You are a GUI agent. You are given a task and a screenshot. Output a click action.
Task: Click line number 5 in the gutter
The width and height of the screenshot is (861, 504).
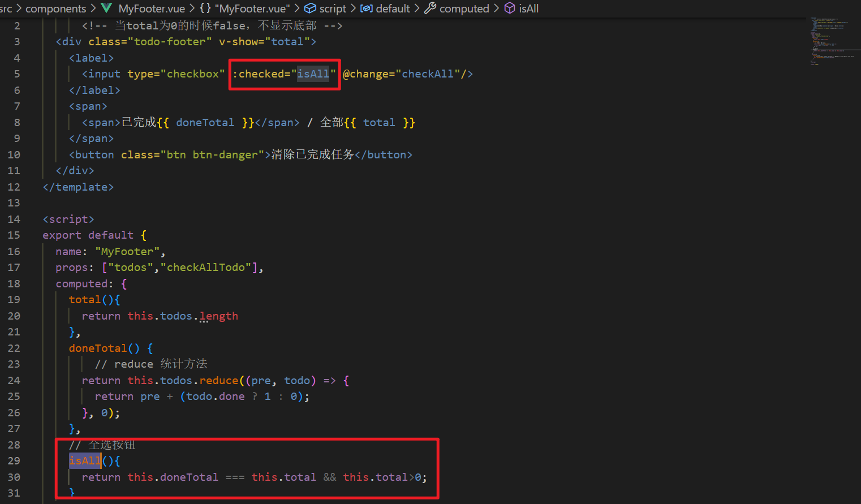tap(17, 74)
